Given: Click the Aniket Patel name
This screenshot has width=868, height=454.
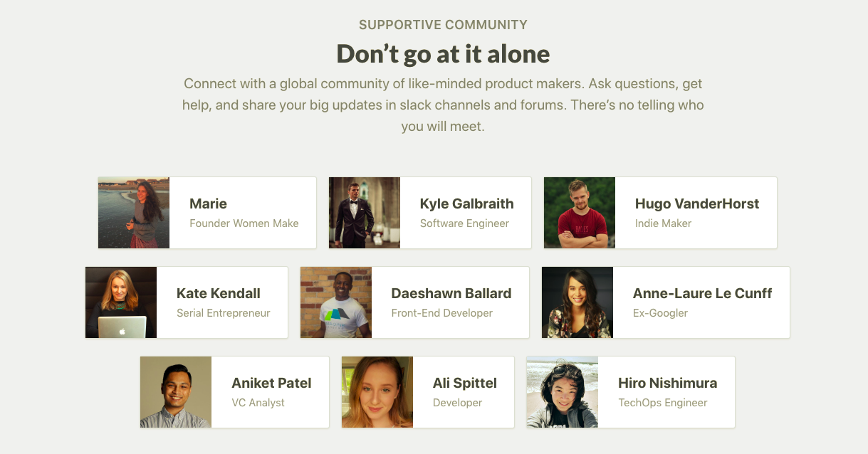Looking at the screenshot, I should click(x=271, y=383).
